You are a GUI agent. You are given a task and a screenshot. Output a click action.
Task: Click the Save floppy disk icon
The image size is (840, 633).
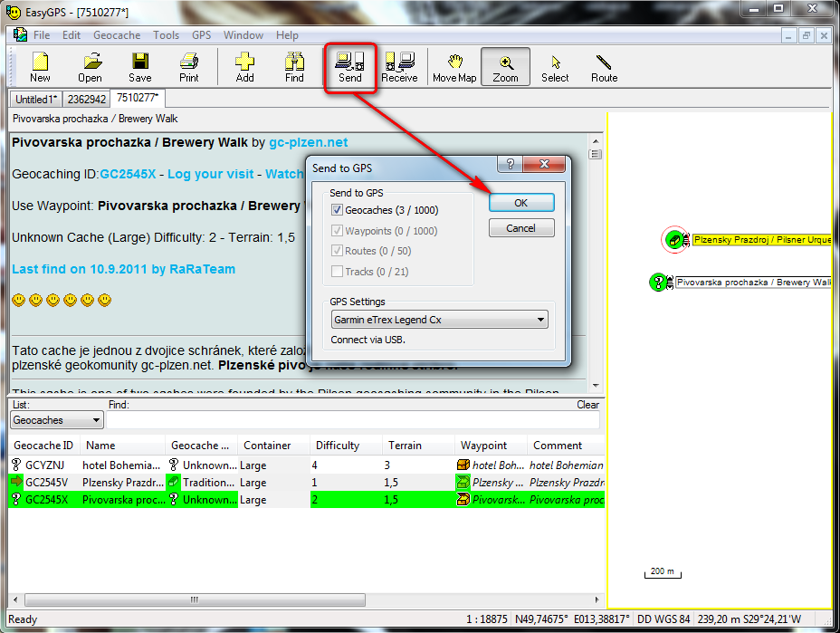pyautogui.click(x=139, y=67)
